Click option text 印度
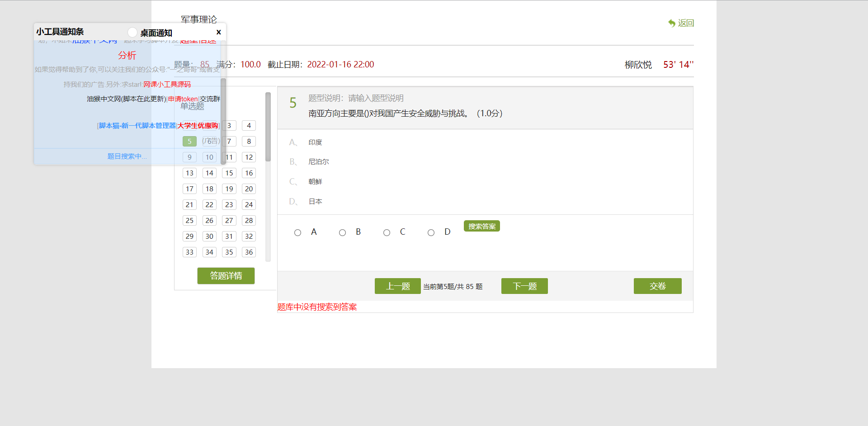Viewport: 868px width, 426px height. click(315, 142)
